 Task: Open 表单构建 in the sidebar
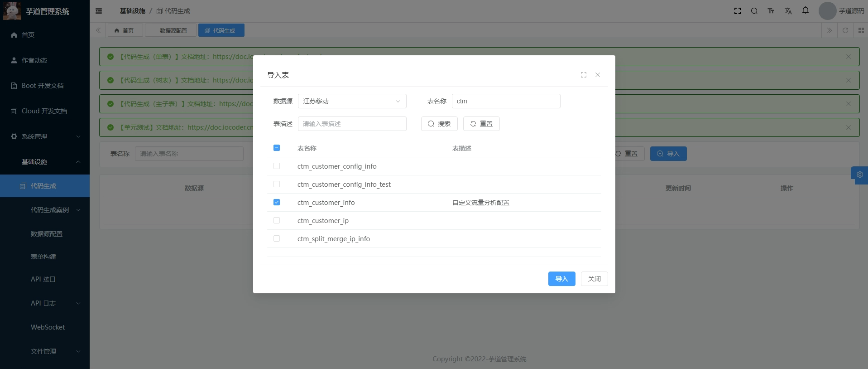point(43,257)
